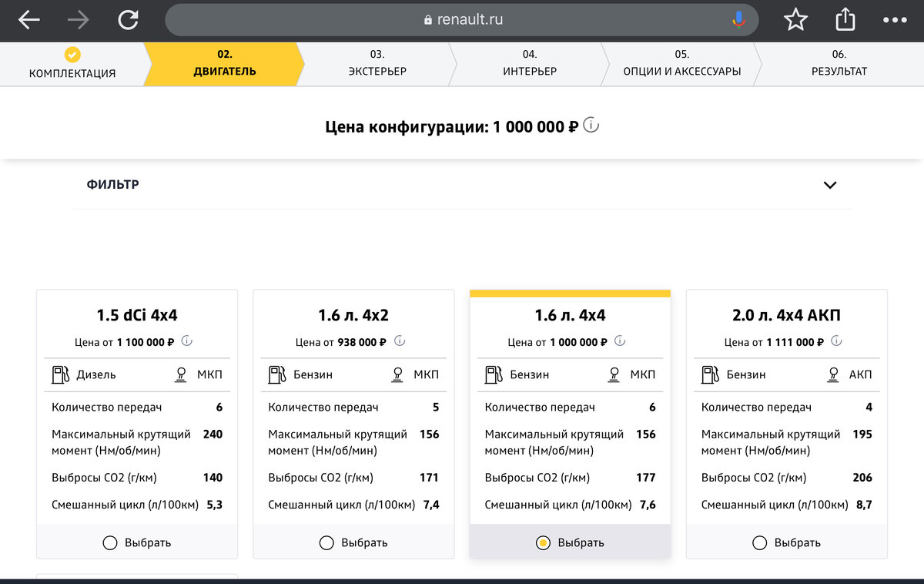This screenshot has width=924, height=584.
Task: Go back with the browser back arrow
Action: 29,20
